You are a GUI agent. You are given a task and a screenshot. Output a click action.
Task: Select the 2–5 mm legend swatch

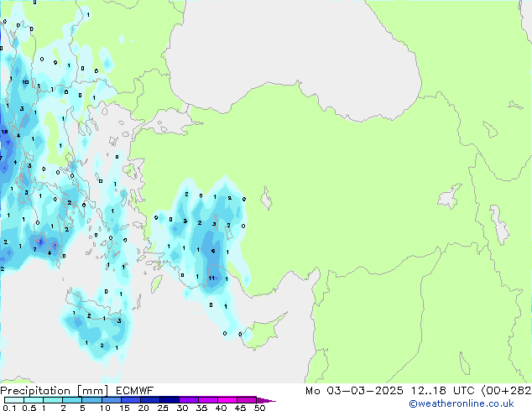pos(72,400)
